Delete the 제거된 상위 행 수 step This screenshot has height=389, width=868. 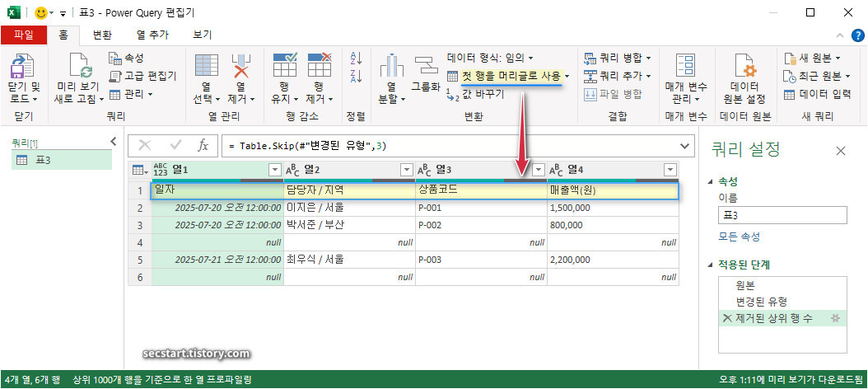(726, 318)
